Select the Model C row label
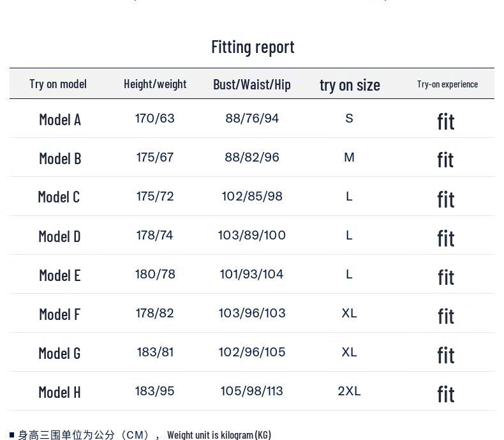 (59, 197)
